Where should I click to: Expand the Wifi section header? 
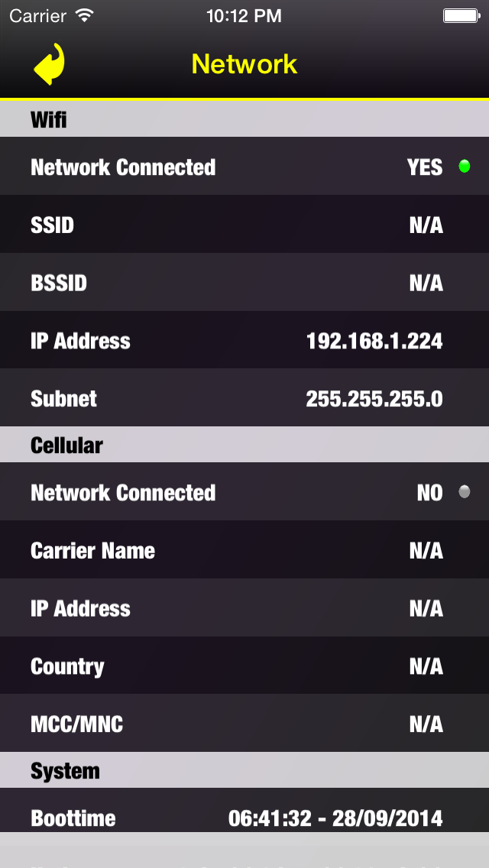coord(244,119)
